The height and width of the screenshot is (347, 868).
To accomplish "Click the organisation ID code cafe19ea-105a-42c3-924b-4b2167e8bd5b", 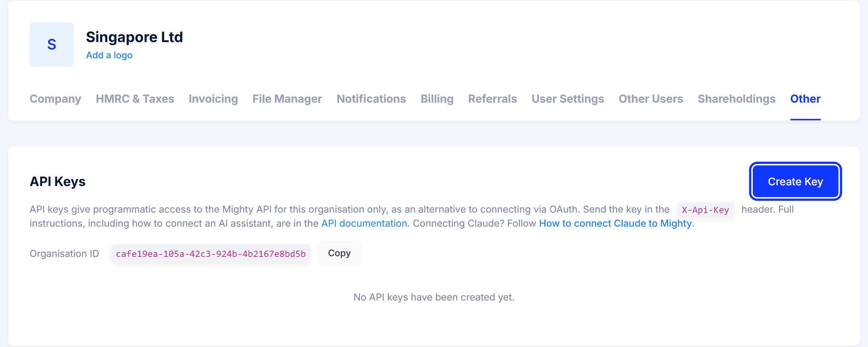I will 211,254.
